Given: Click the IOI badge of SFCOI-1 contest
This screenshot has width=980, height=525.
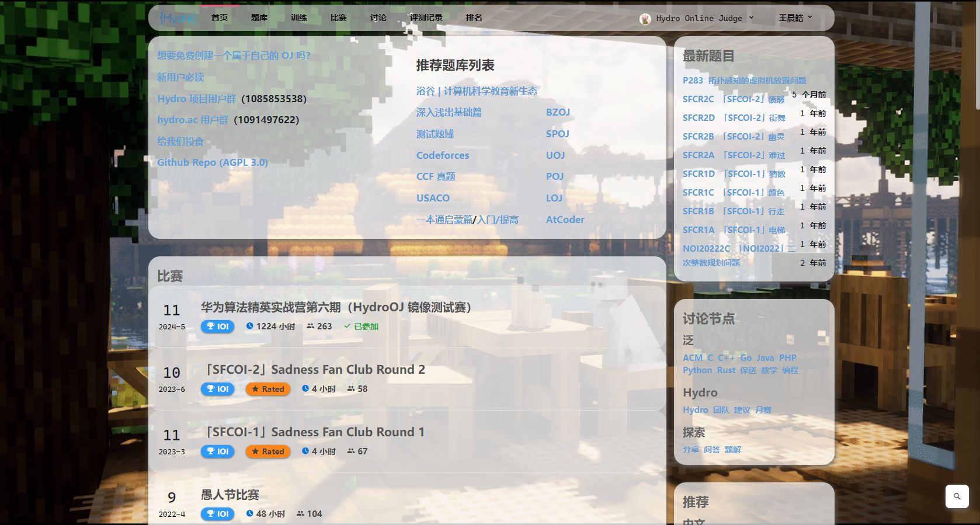Looking at the screenshot, I should tap(217, 451).
